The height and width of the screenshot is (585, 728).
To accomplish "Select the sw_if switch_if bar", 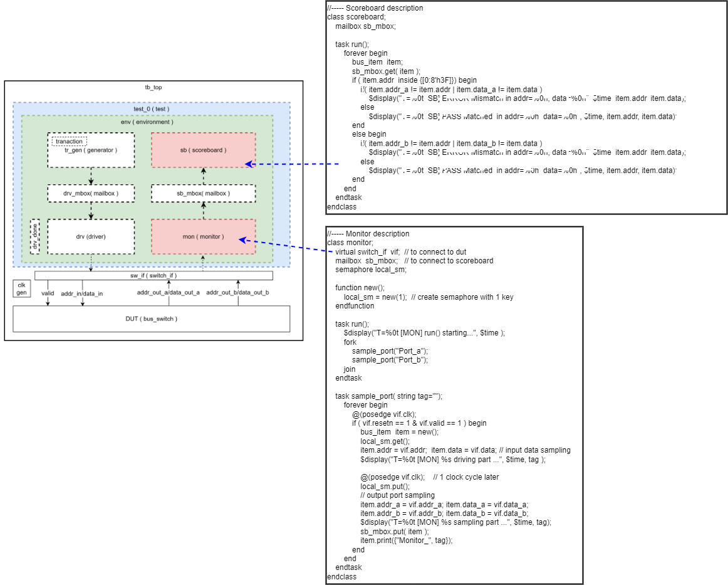I will (x=153, y=274).
